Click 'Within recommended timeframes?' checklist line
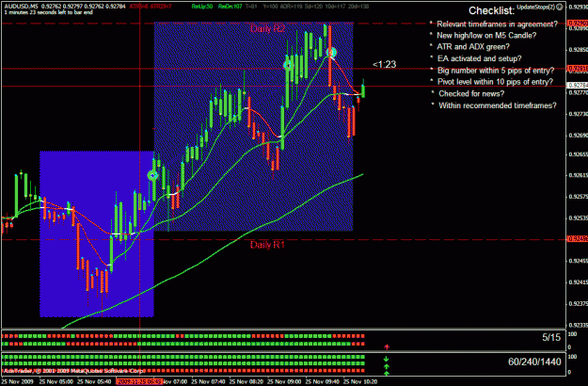Viewport: 588px width, 386px height. tap(498, 105)
